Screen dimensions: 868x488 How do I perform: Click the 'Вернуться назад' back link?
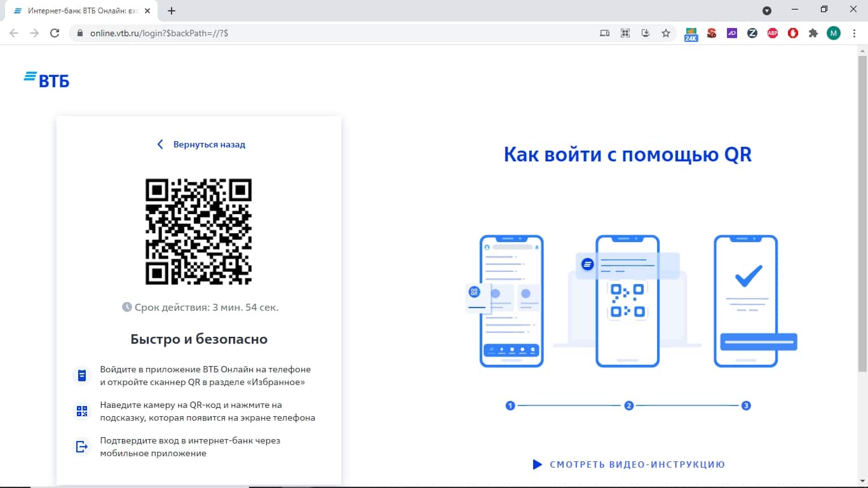click(x=201, y=144)
